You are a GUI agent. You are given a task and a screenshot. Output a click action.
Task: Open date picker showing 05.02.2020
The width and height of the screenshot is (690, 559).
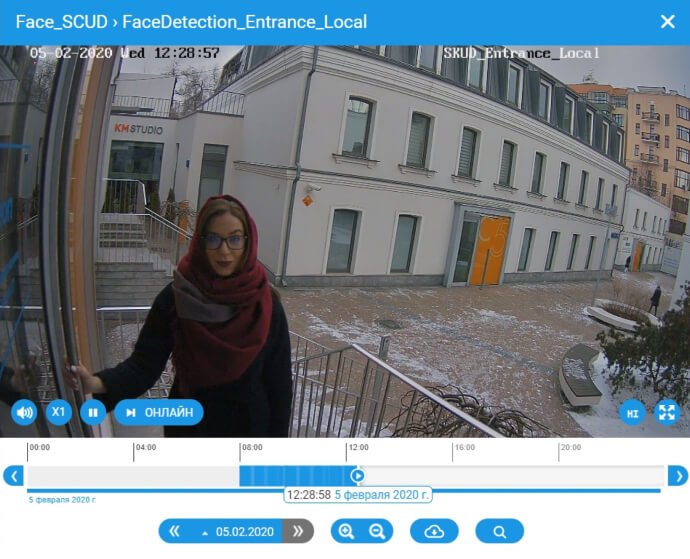[240, 532]
